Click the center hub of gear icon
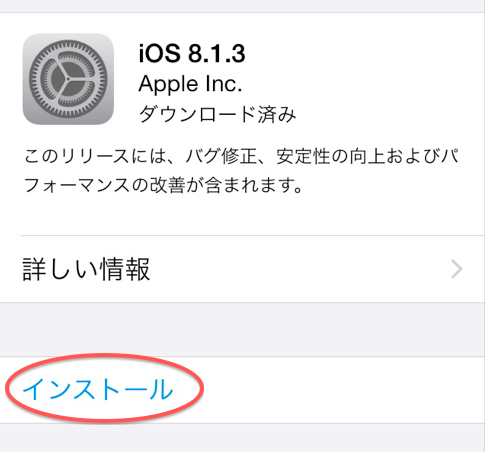Image resolution: width=485 pixels, height=452 pixels. click(x=68, y=79)
